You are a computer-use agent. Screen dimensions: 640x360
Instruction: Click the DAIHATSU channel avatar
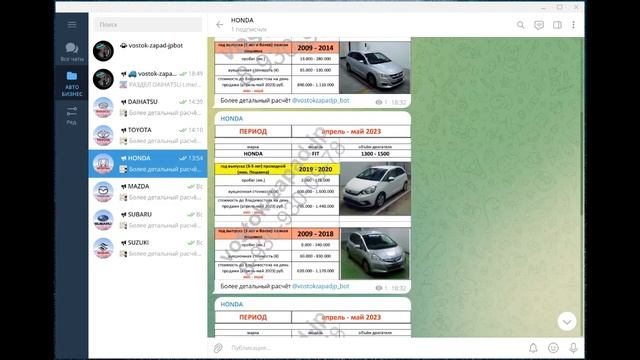point(103,107)
